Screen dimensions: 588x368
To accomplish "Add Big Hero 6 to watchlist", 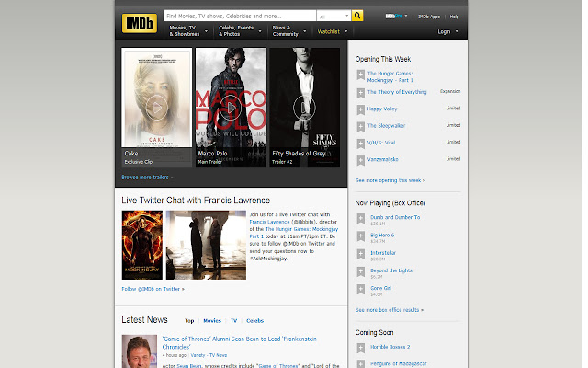I will 361,236.
